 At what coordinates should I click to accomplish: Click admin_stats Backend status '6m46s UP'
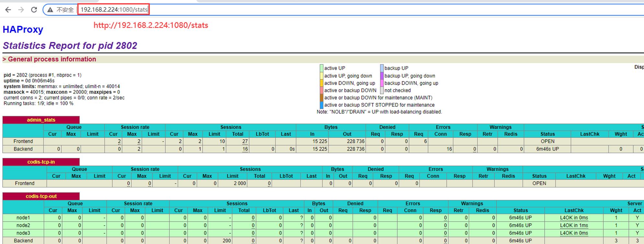coord(548,149)
